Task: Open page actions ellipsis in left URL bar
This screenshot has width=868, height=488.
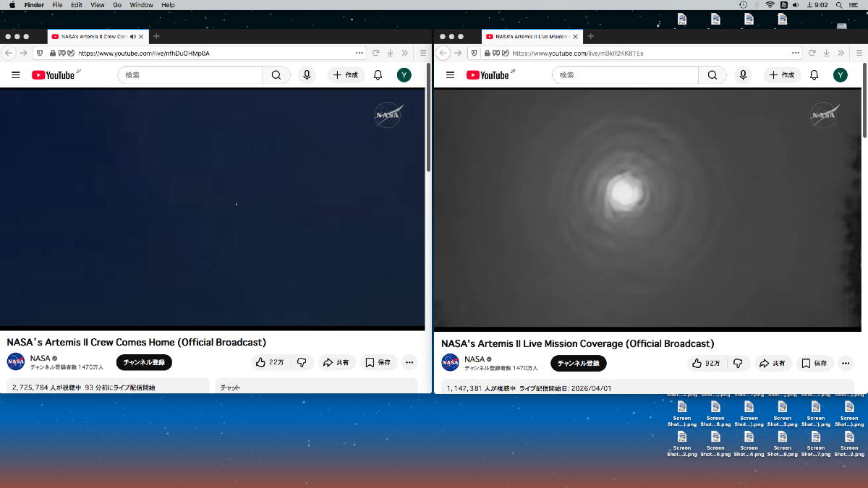Action: click(359, 53)
